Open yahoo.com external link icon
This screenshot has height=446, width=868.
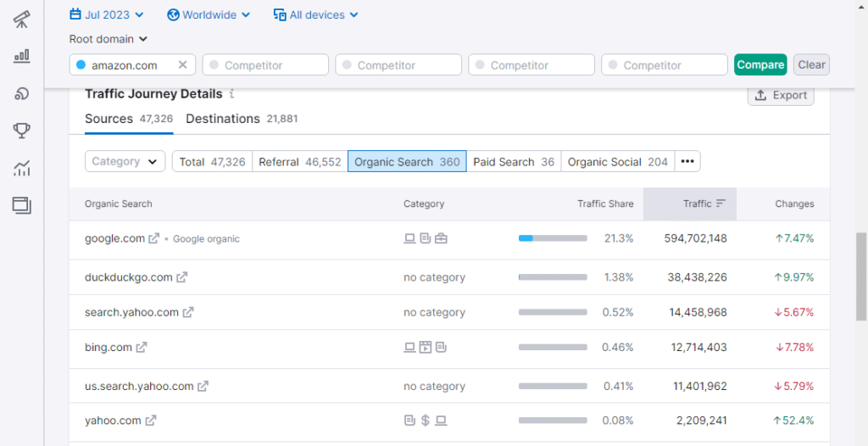[x=151, y=421]
